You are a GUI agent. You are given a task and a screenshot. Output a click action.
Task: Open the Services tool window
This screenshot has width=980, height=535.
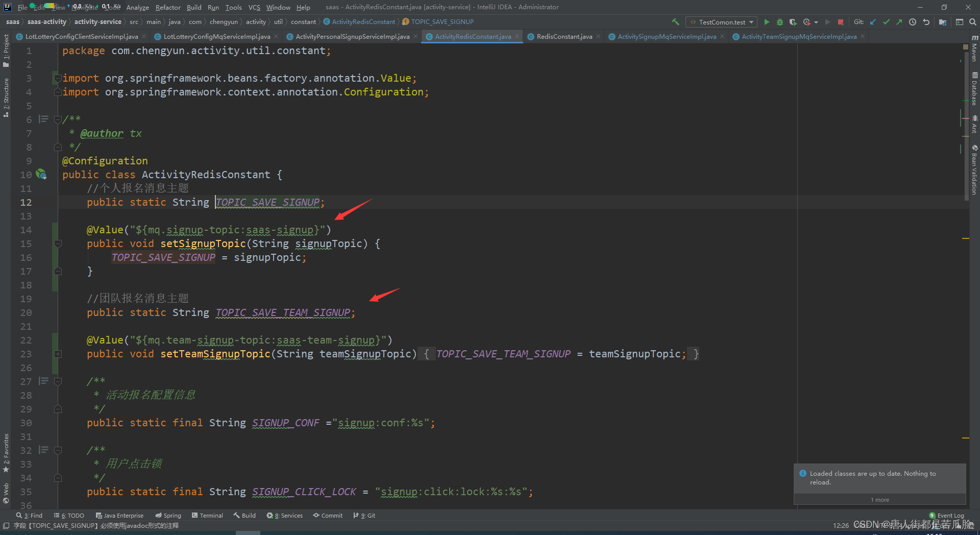[285, 516]
